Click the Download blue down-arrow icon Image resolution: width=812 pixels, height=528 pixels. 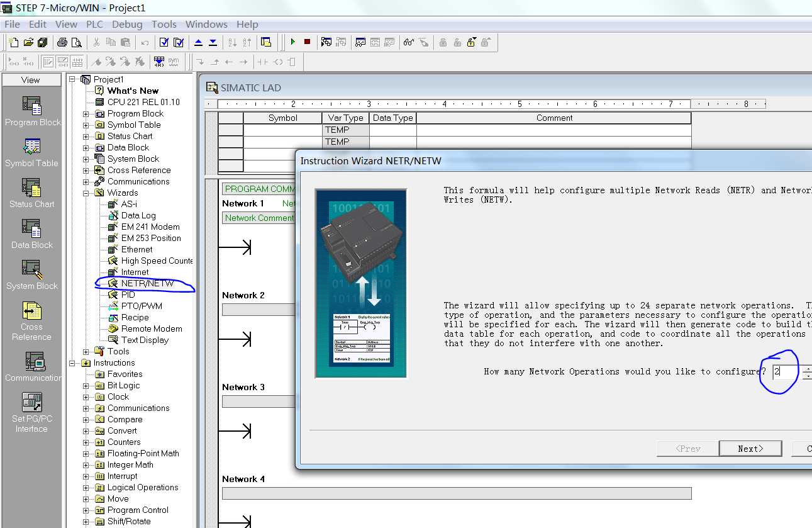coord(213,42)
